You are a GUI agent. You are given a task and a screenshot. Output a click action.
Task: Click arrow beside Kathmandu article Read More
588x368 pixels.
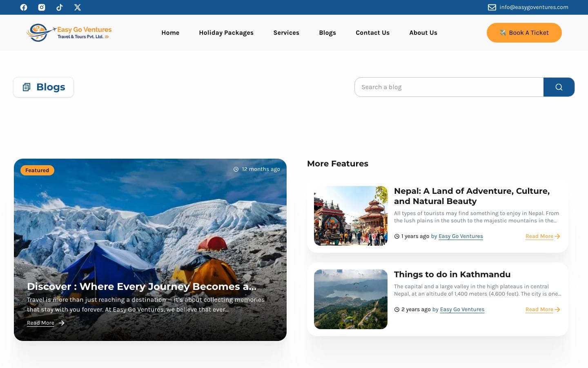pos(557,310)
